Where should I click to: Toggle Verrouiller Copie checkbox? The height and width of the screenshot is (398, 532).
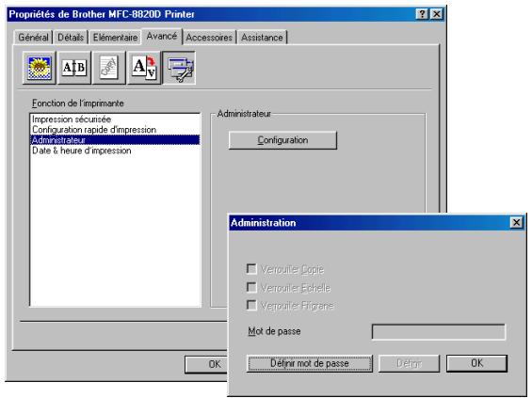pyautogui.click(x=251, y=269)
